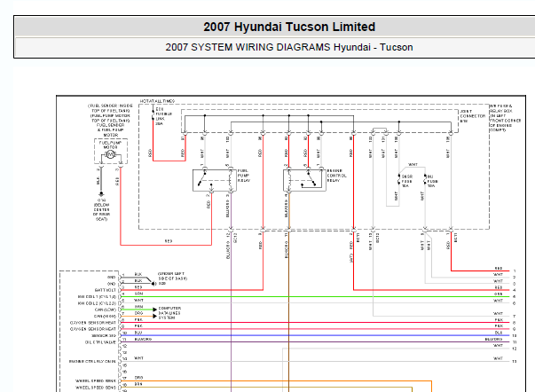Click the WHT wire label at pin 14
The height and width of the screenshot is (392, 535).
click(139, 358)
